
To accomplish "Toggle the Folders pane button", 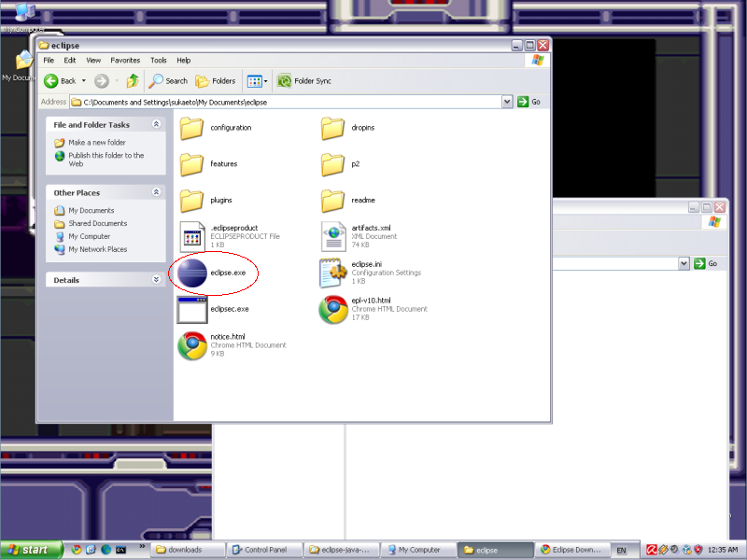I will [x=216, y=81].
